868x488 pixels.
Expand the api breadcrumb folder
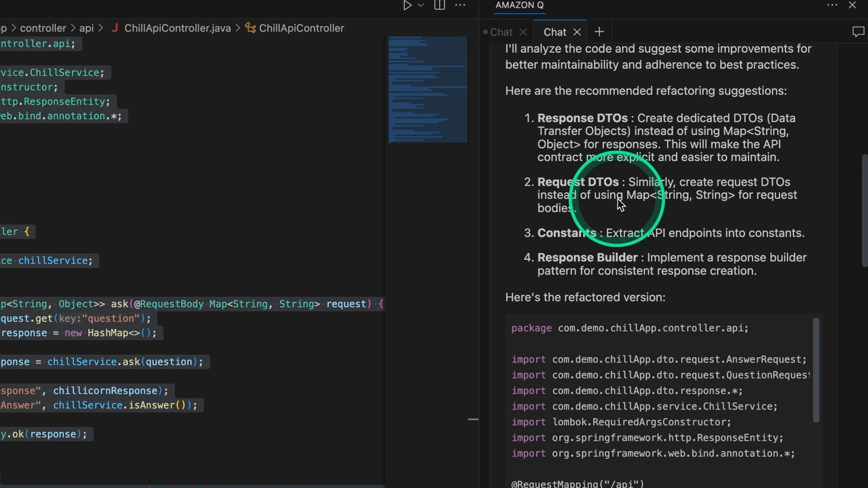coord(86,28)
